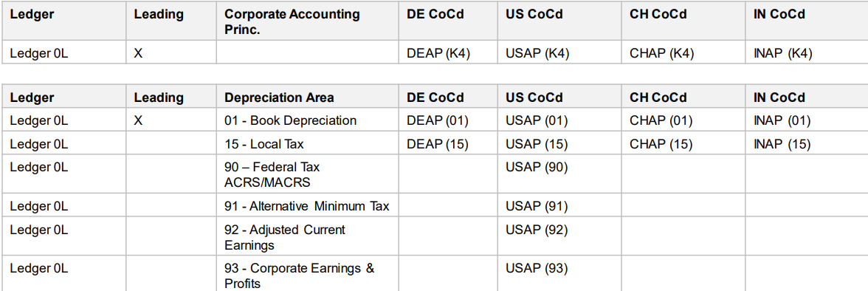The height and width of the screenshot is (291, 868).
Task: Select 91 - Alternative Minimum Tax cell
Action: tap(307, 206)
